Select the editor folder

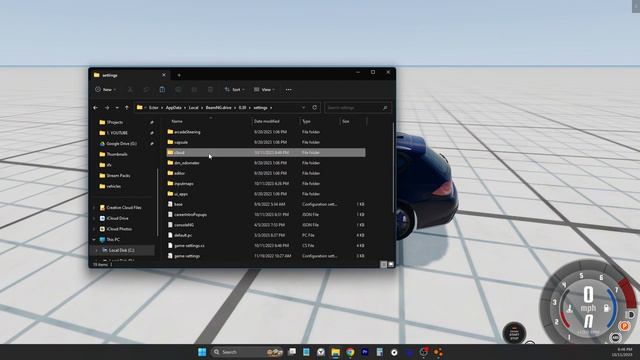coord(266,173)
